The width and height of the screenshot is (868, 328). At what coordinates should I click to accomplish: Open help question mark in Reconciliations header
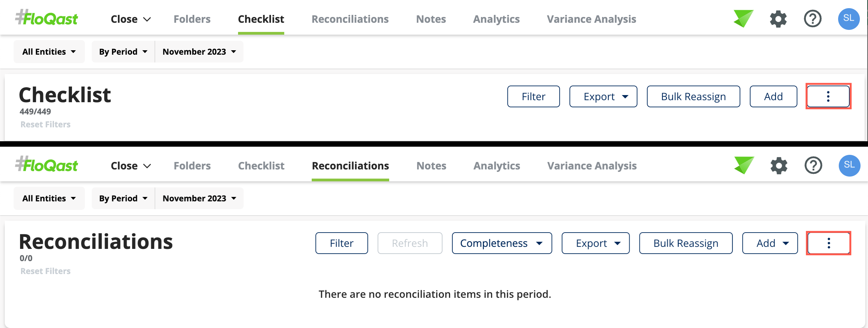(813, 166)
